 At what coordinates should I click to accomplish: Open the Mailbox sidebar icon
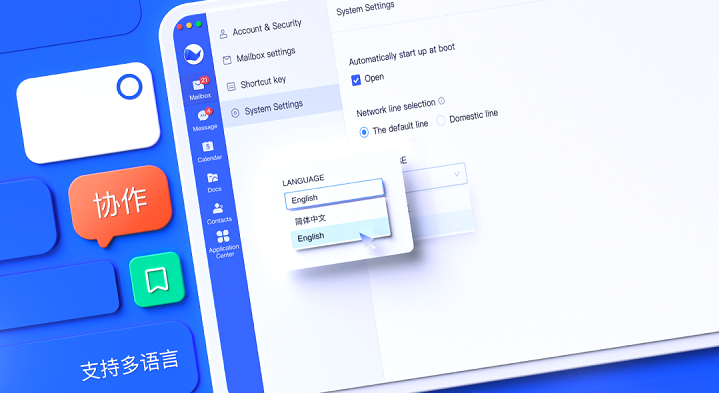coord(200,88)
